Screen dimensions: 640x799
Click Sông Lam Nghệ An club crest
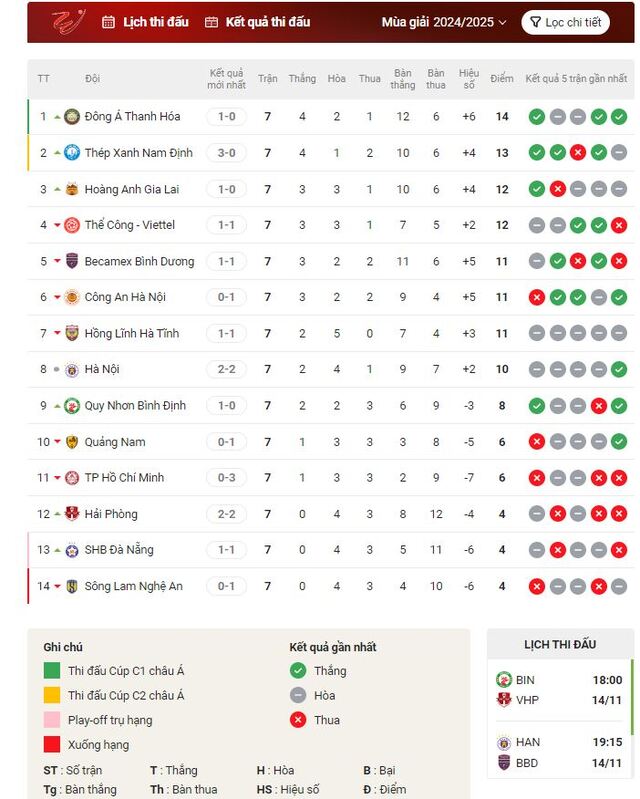click(x=72, y=586)
